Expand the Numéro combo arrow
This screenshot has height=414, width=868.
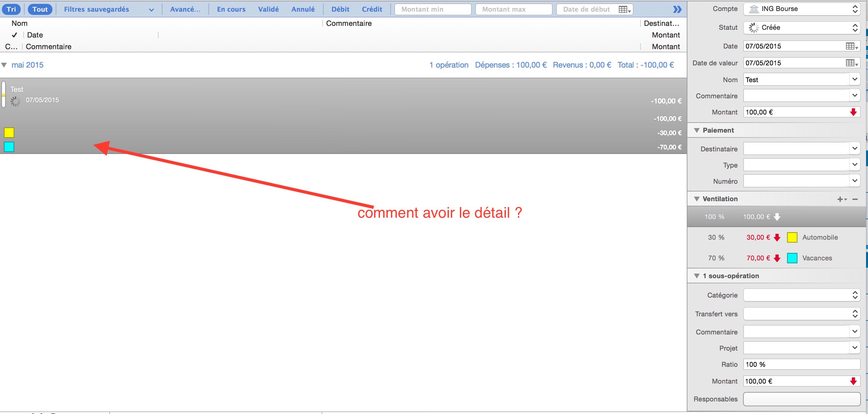[854, 181]
